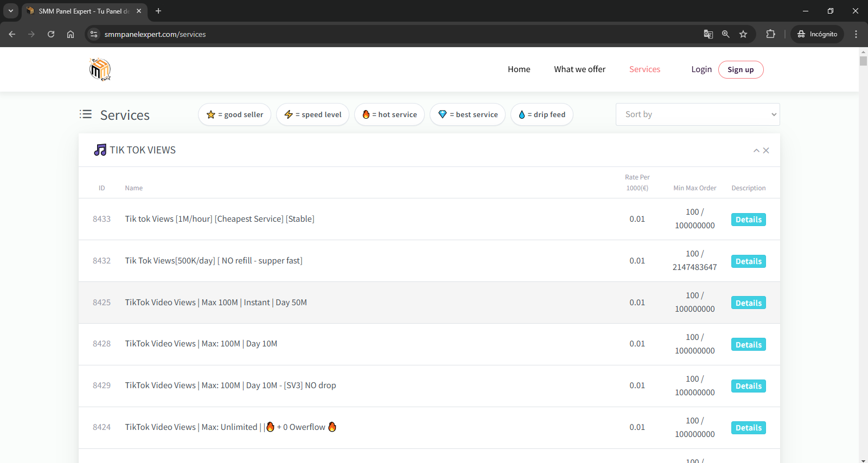The image size is (868, 463).
Task: Click the ID column header
Action: (101, 188)
